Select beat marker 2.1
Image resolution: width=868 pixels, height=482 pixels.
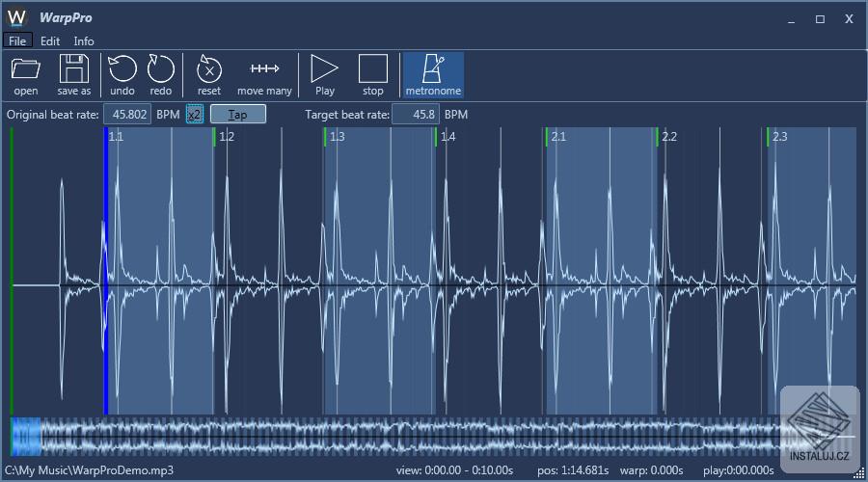point(558,137)
